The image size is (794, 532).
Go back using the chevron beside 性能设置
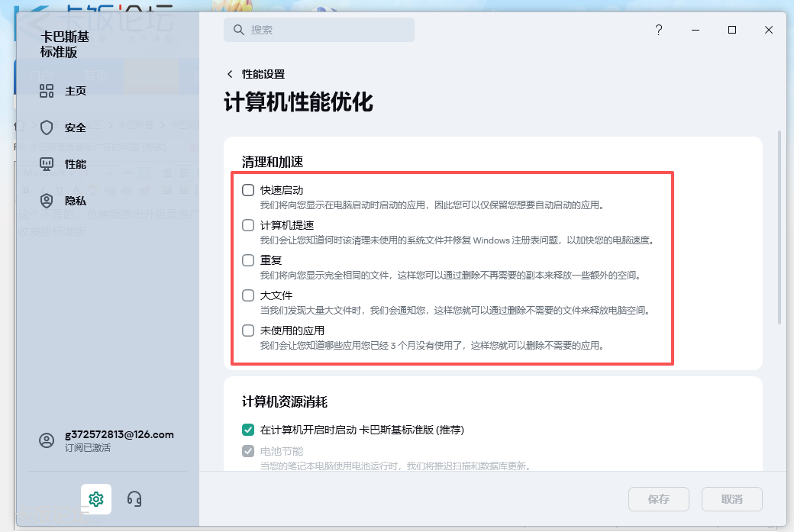(229, 74)
